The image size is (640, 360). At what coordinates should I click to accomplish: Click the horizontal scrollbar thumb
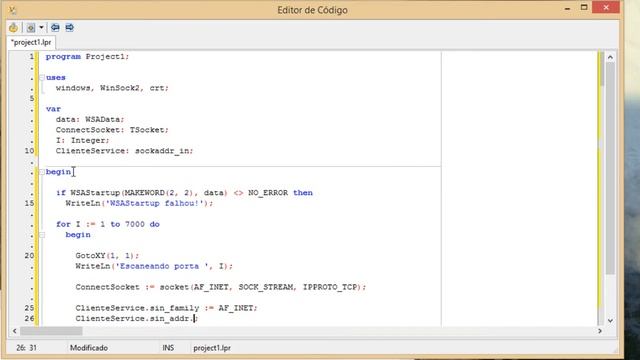pyautogui.click(x=51, y=331)
